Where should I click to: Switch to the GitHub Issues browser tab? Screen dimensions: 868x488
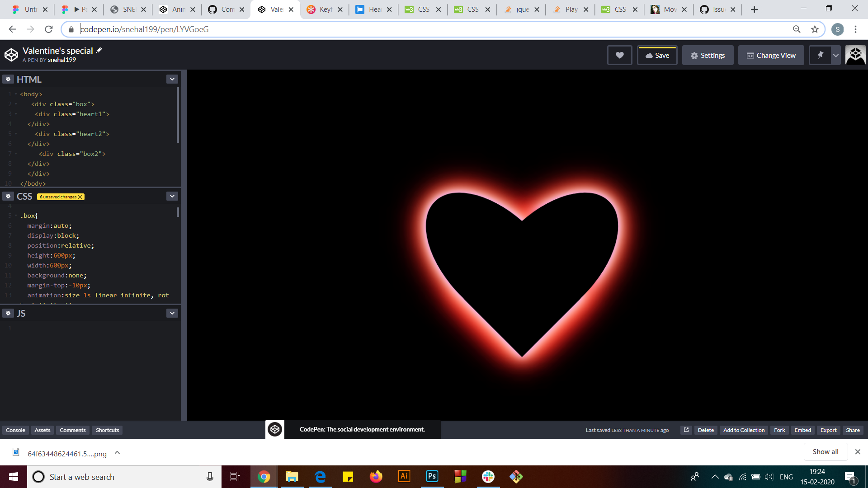pos(717,9)
